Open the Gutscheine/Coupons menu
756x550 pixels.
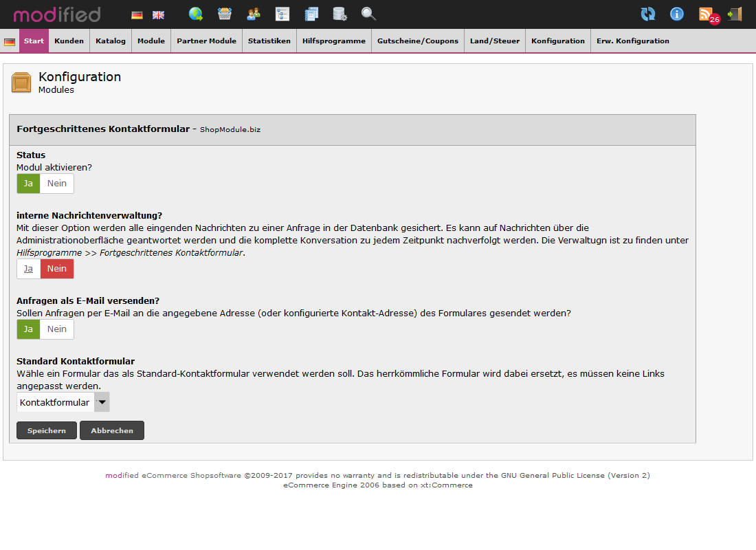(418, 41)
